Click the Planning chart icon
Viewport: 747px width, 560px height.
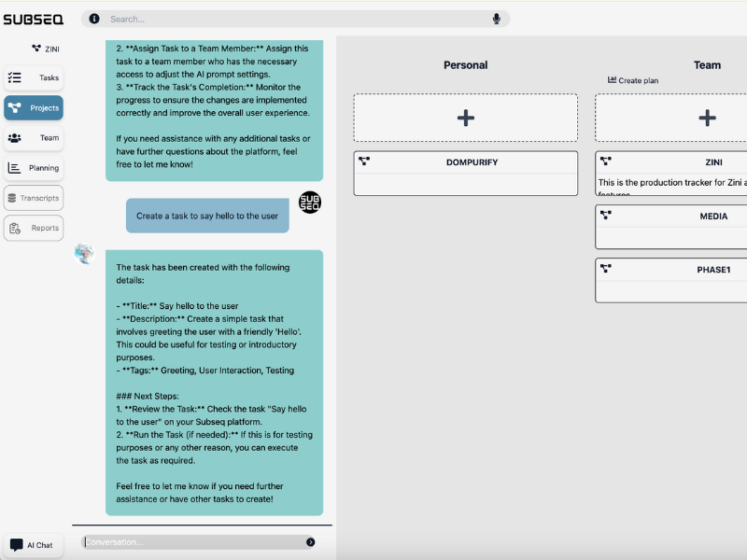click(14, 168)
